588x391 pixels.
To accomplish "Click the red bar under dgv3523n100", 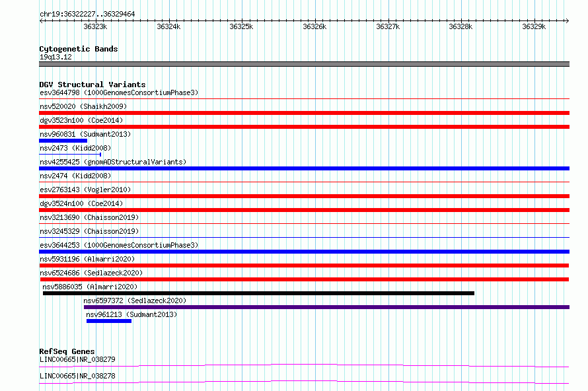I will coord(304,127).
